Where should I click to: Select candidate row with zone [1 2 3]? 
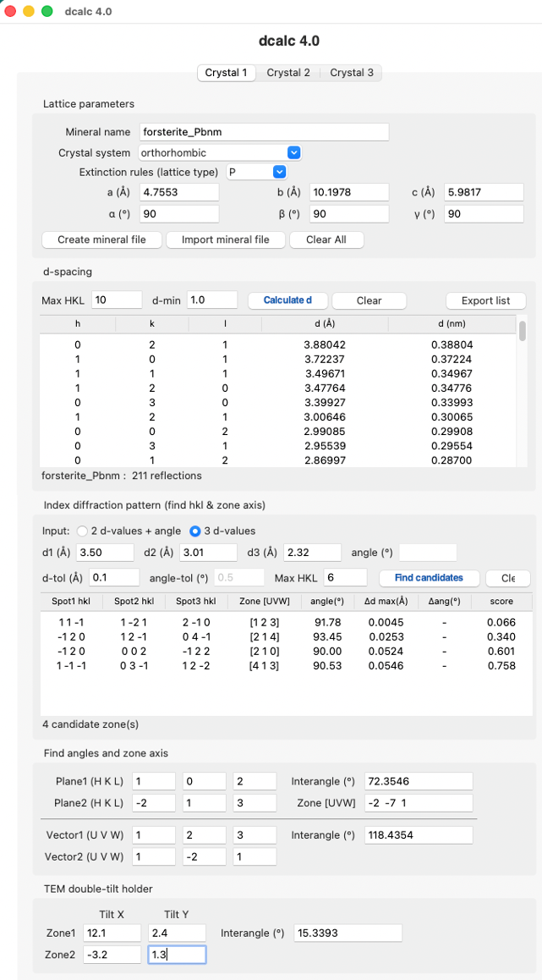click(x=285, y=623)
